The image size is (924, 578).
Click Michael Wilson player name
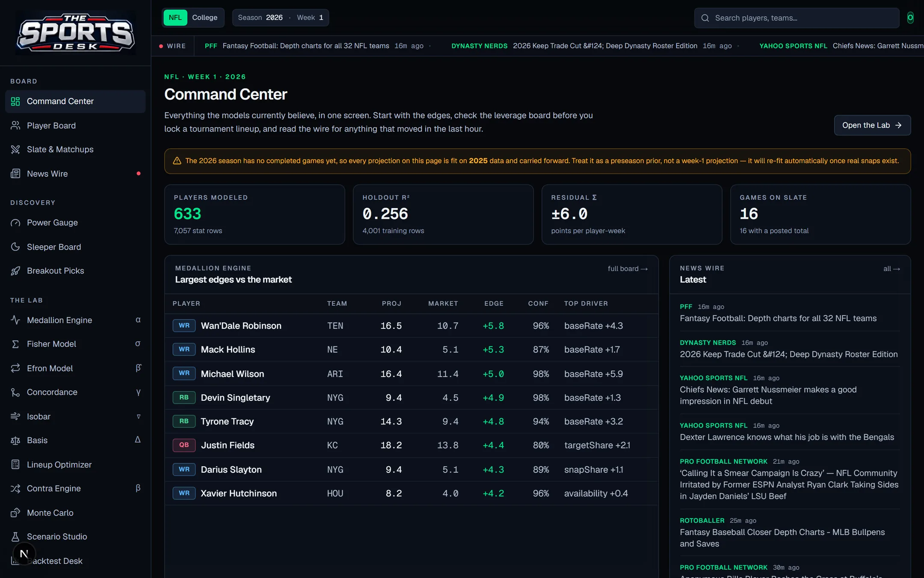[232, 374]
